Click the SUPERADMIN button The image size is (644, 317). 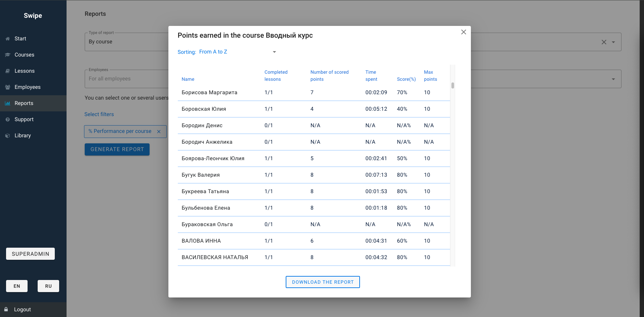(30, 254)
